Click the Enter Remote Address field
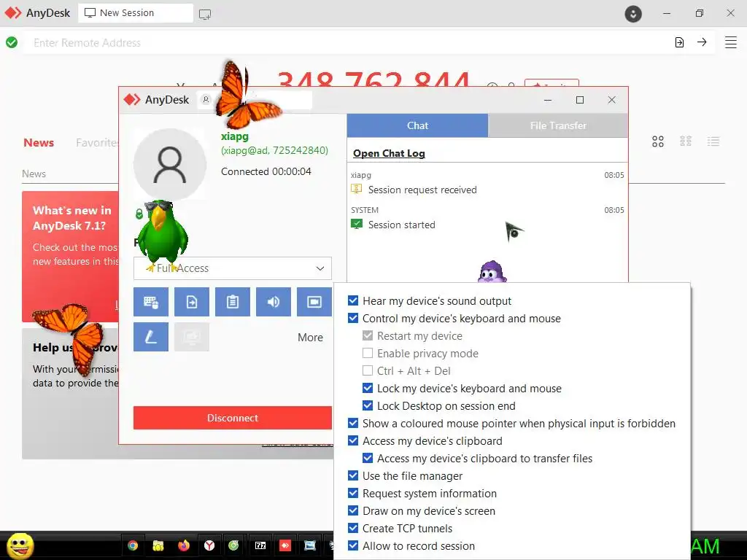 tap(348, 43)
